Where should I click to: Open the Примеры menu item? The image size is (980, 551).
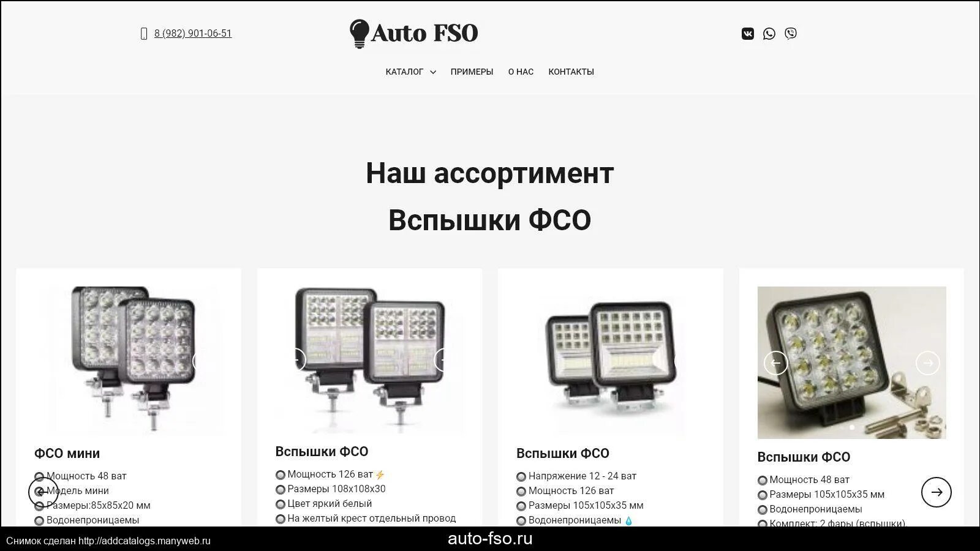coord(472,72)
